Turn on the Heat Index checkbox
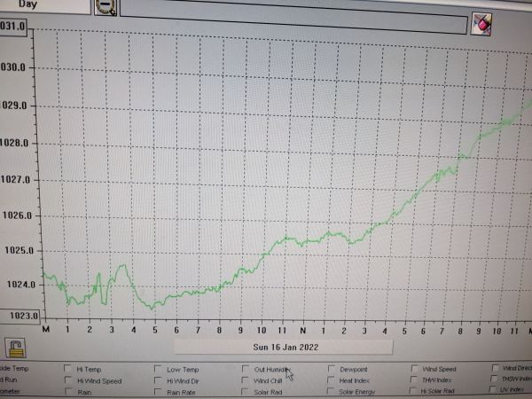 pyautogui.click(x=331, y=380)
